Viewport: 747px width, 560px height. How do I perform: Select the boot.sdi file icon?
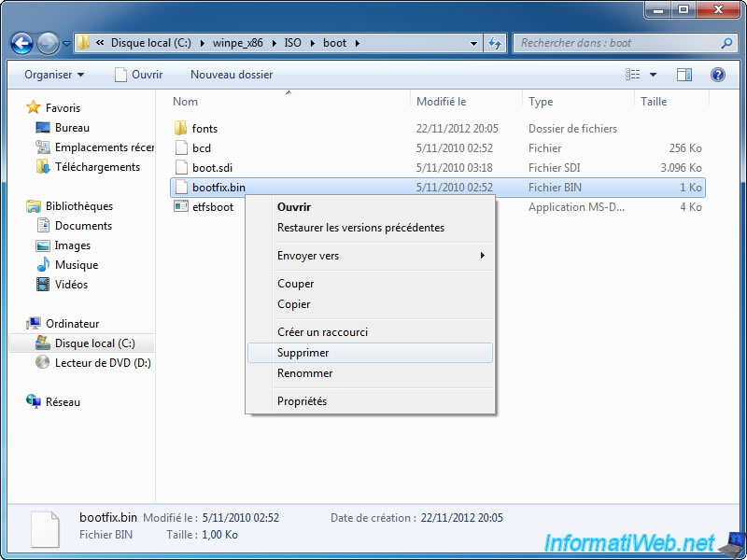pos(181,168)
